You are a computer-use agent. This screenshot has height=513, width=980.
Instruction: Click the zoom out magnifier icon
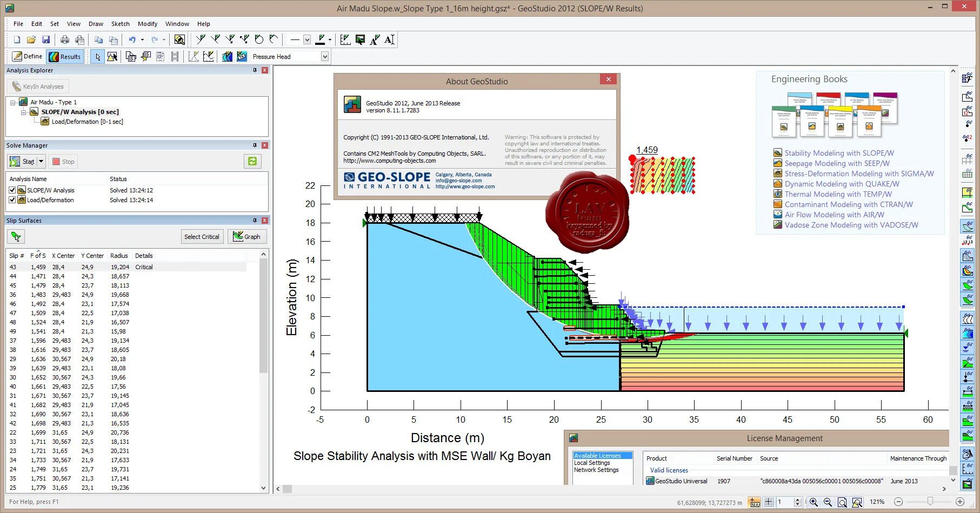click(x=828, y=502)
